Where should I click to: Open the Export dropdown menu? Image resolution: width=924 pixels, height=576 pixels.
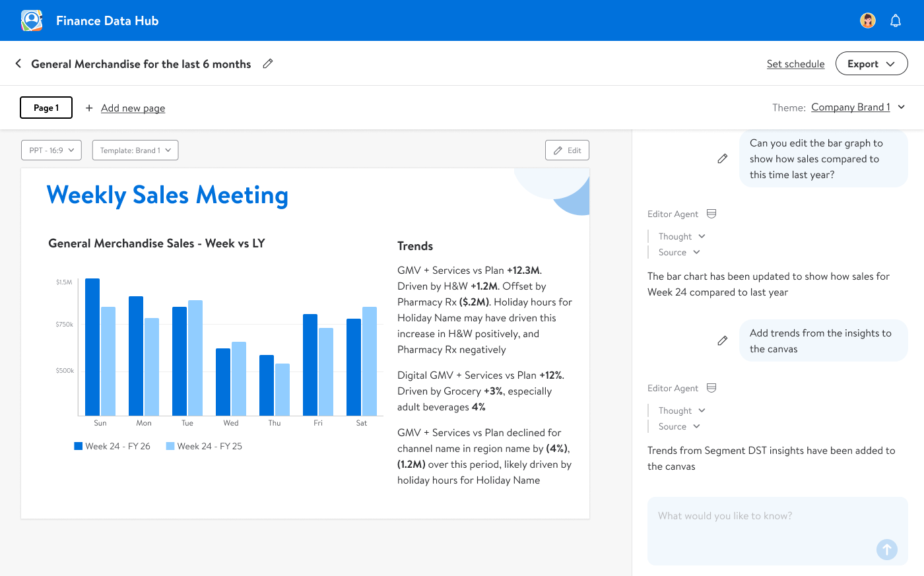pos(871,64)
